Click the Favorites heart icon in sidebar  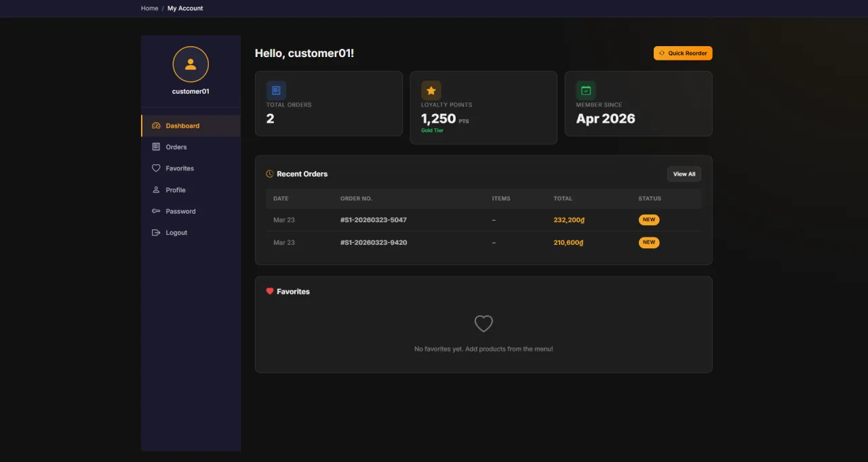[x=156, y=168]
